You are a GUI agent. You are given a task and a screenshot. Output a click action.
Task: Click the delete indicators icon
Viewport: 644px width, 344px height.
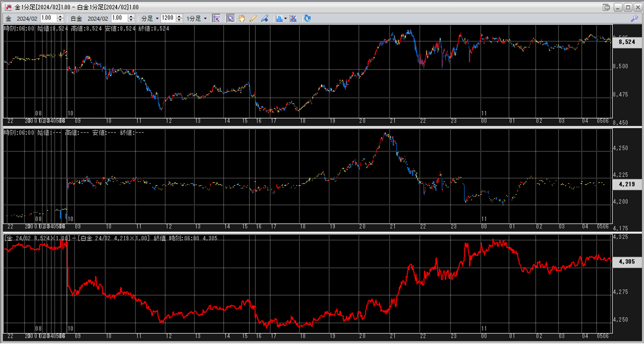pyautogui.click(x=293, y=18)
